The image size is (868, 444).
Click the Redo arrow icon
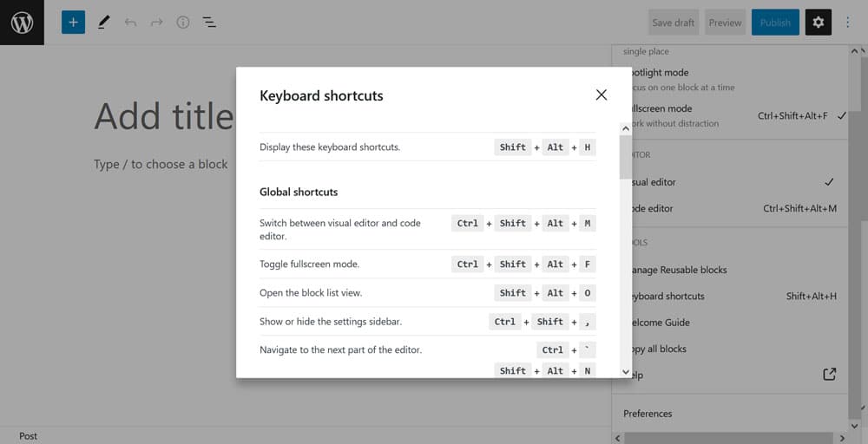[x=156, y=23]
